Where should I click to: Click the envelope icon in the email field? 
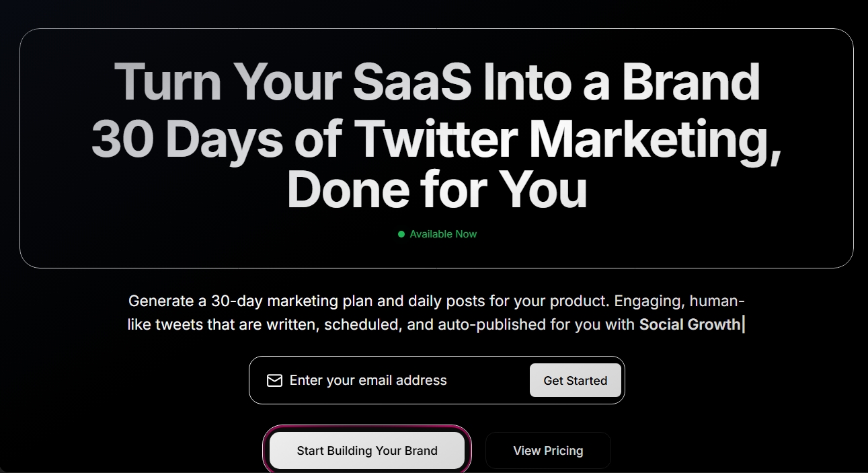tap(274, 381)
